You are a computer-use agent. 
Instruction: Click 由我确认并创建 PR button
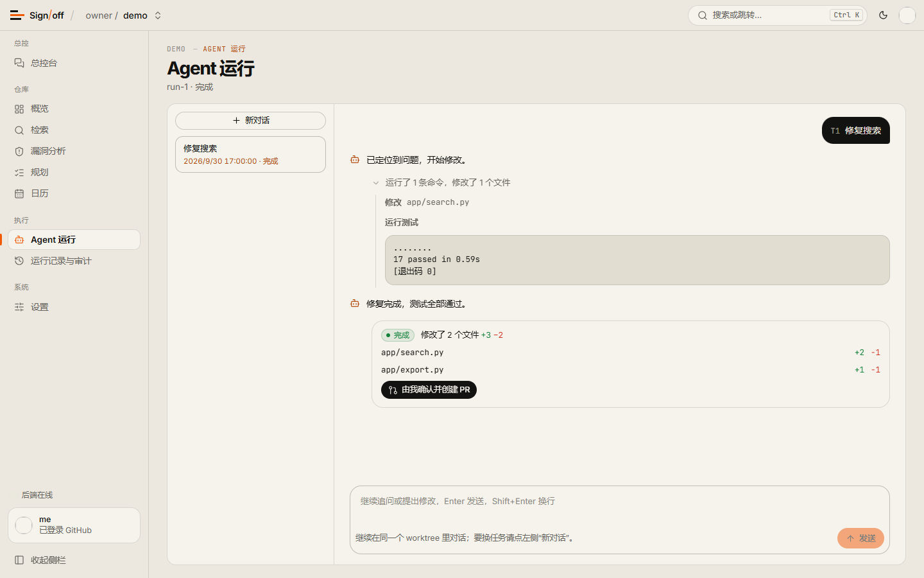point(429,390)
